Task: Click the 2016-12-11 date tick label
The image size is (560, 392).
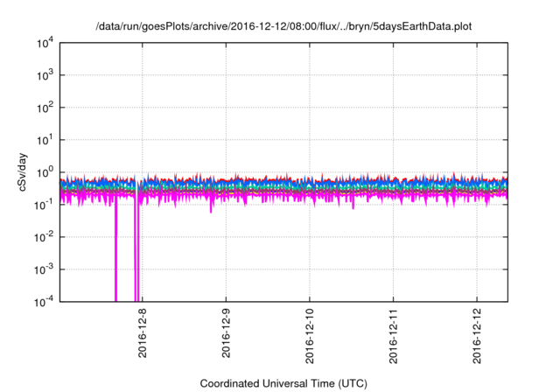Action: pyautogui.click(x=393, y=336)
